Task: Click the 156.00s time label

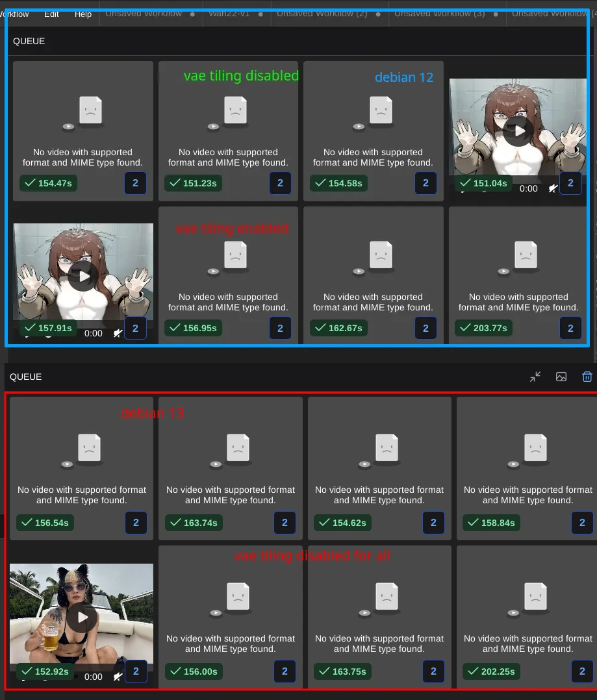Action: 201,671
